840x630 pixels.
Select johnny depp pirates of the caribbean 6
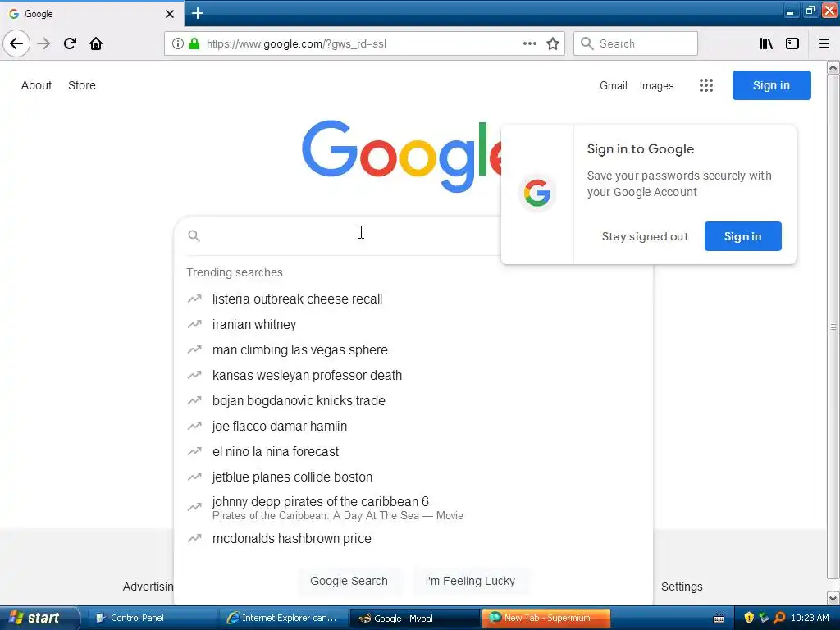click(413, 508)
